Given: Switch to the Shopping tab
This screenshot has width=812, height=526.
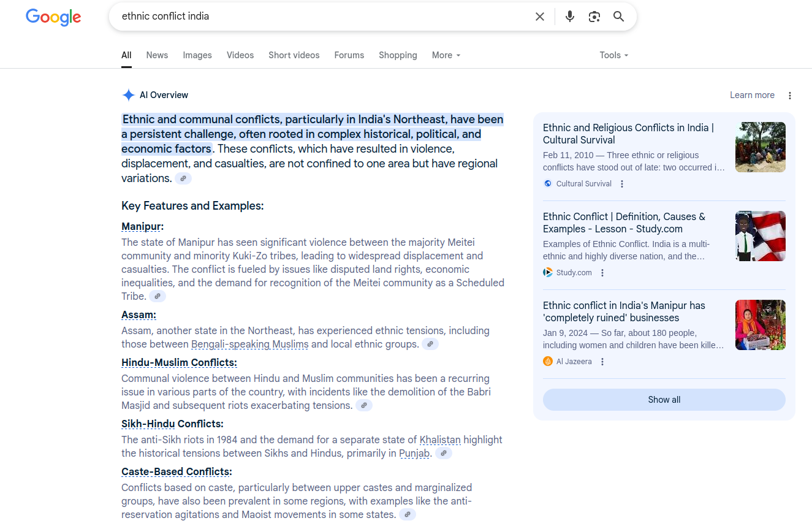Looking at the screenshot, I should [398, 55].
